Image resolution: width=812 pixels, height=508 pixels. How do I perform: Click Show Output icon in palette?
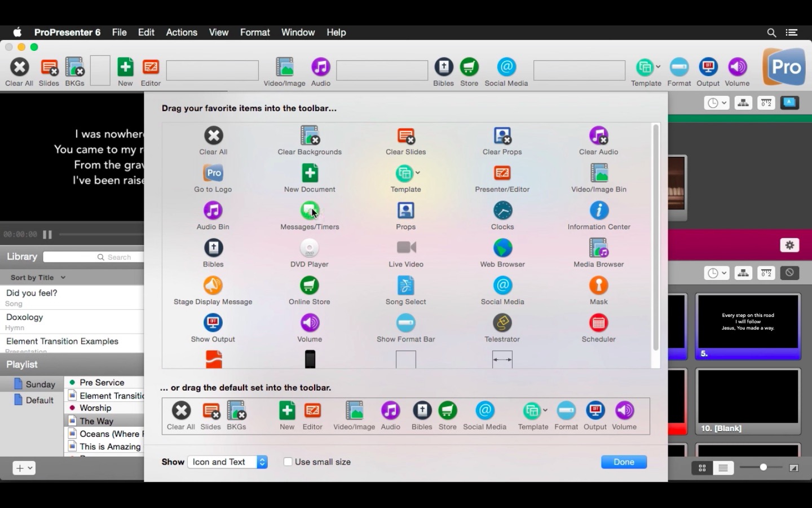pyautogui.click(x=213, y=323)
